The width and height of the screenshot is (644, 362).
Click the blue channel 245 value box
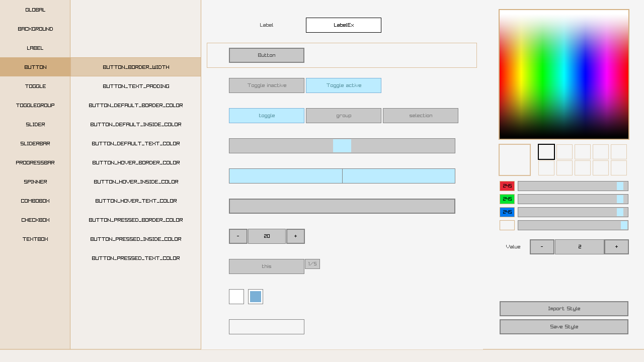(x=507, y=212)
